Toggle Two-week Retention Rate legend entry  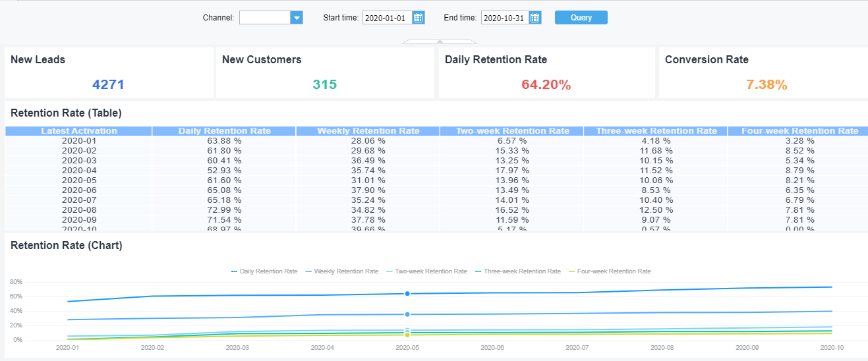(x=426, y=271)
